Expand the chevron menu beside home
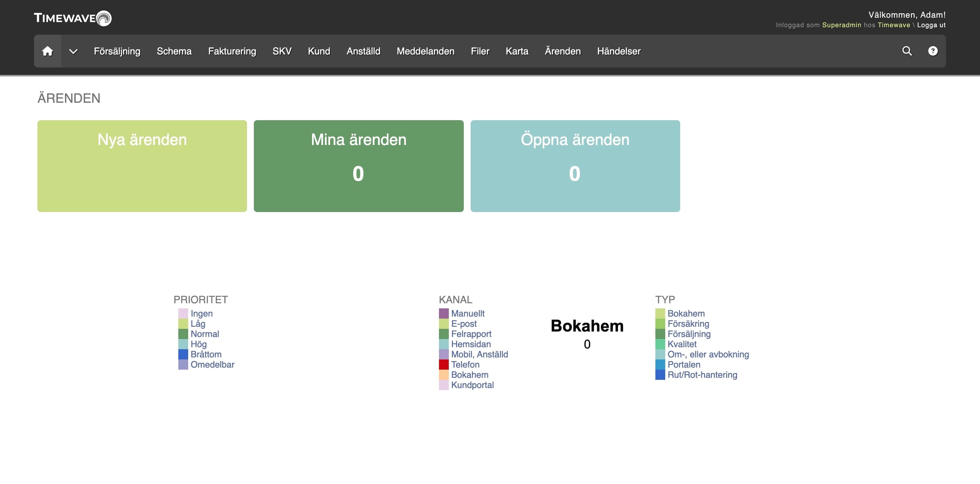The image size is (980, 484). 73,51
